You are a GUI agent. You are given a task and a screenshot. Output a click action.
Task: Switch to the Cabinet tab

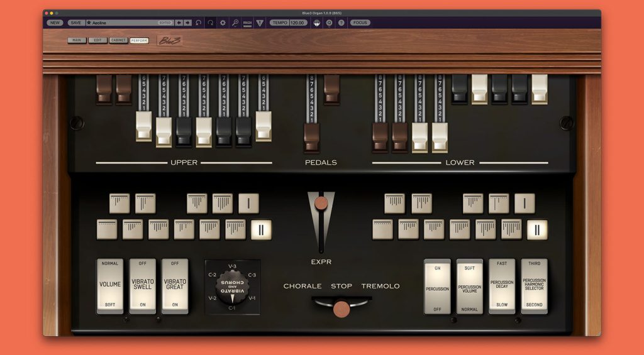[x=118, y=40]
